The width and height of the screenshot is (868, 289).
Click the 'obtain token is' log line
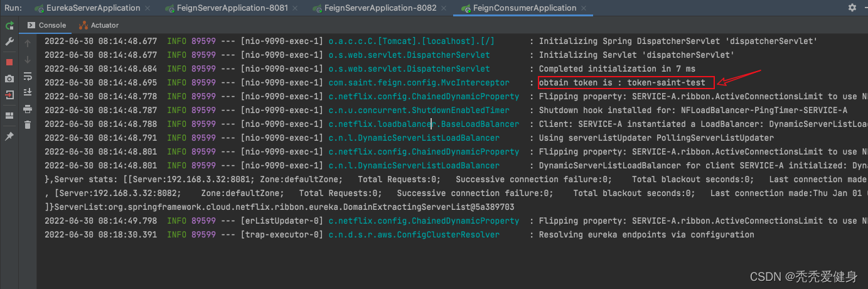(x=626, y=82)
